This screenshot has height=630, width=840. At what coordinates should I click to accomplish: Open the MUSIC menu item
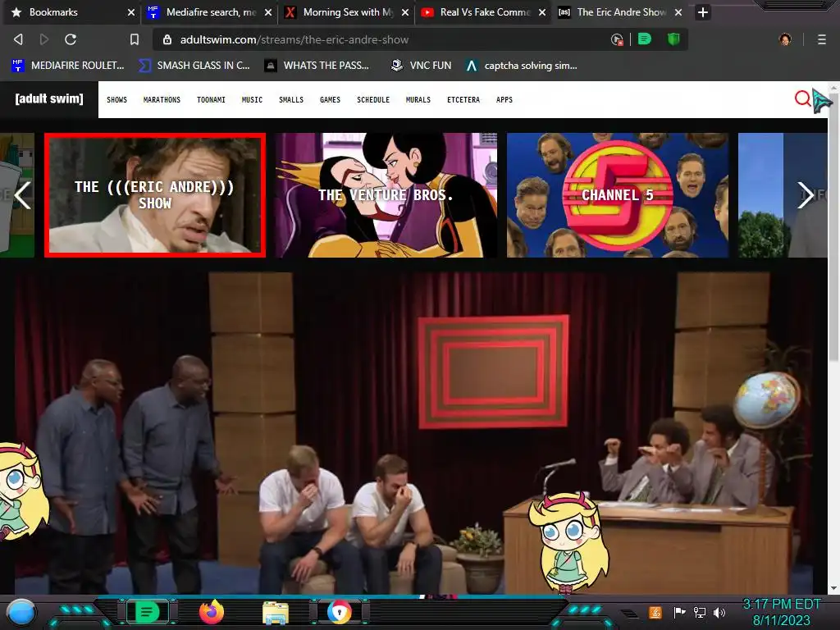point(253,99)
